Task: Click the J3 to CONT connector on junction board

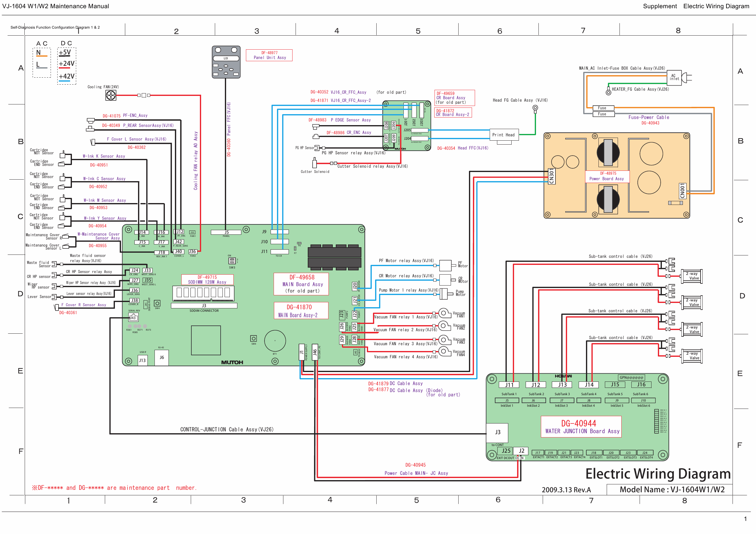Action: pos(498,432)
